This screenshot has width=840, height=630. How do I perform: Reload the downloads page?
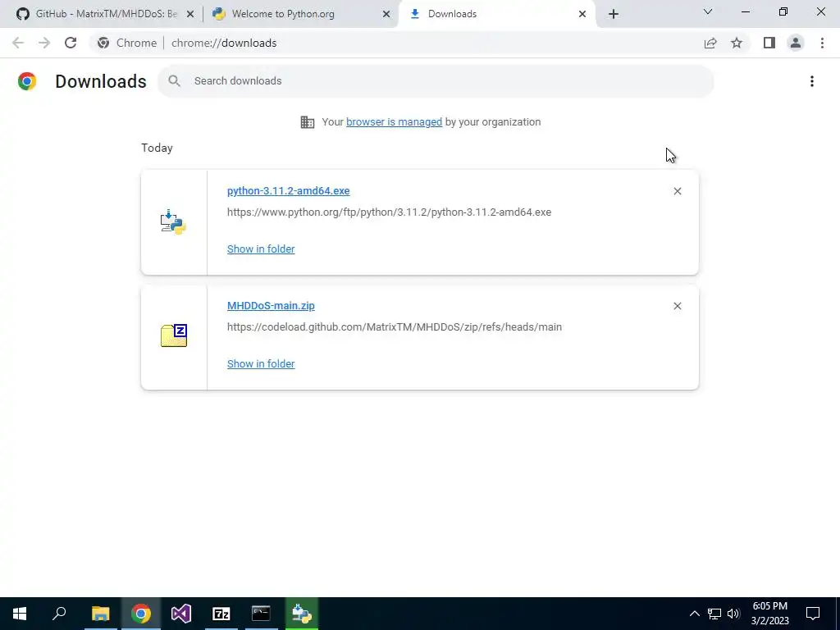coord(71,43)
